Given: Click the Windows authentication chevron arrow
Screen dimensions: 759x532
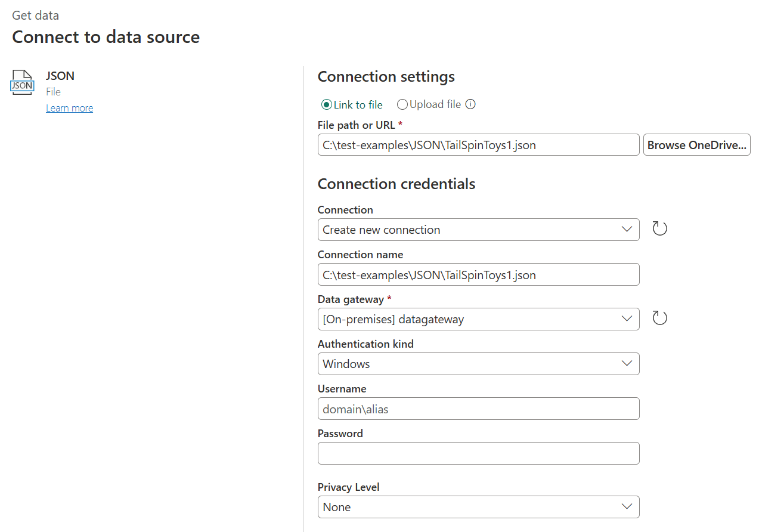Looking at the screenshot, I should pos(627,364).
